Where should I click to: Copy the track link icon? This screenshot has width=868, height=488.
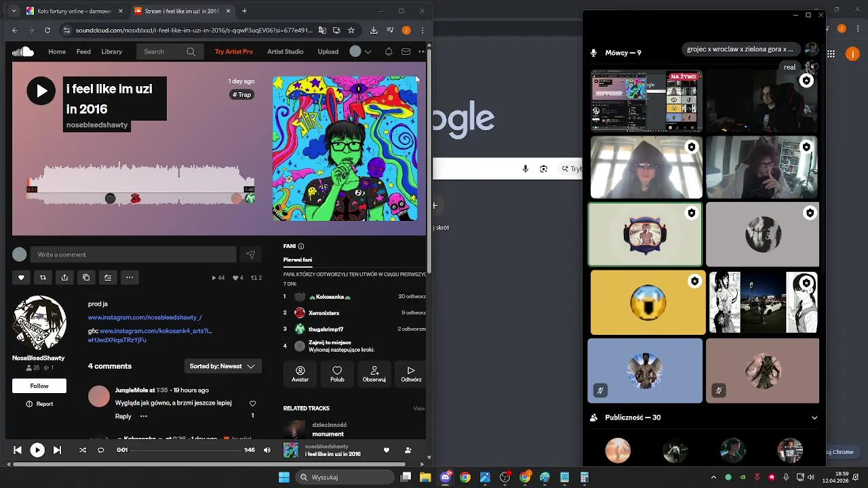pyautogui.click(x=86, y=277)
